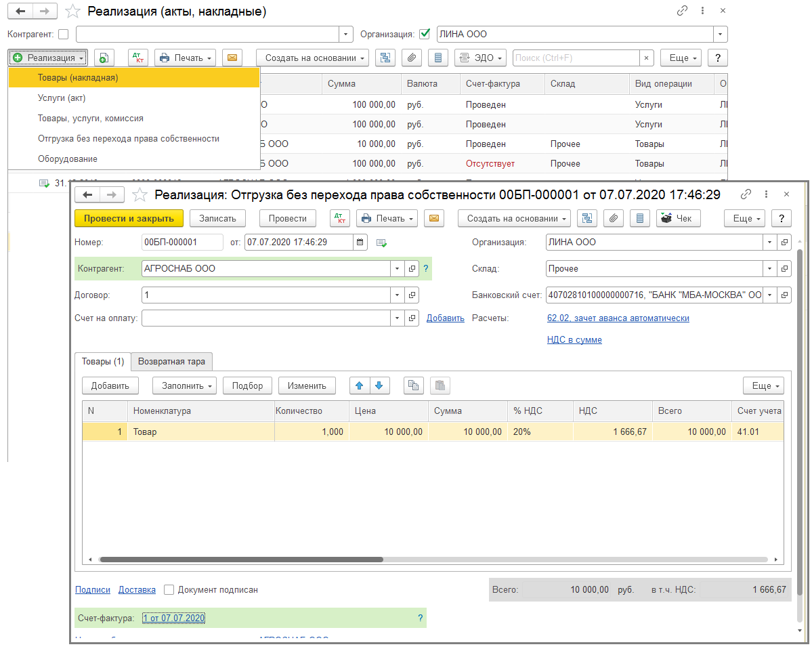Open the НДС в сумме link
This screenshot has width=812, height=651.
[574, 340]
